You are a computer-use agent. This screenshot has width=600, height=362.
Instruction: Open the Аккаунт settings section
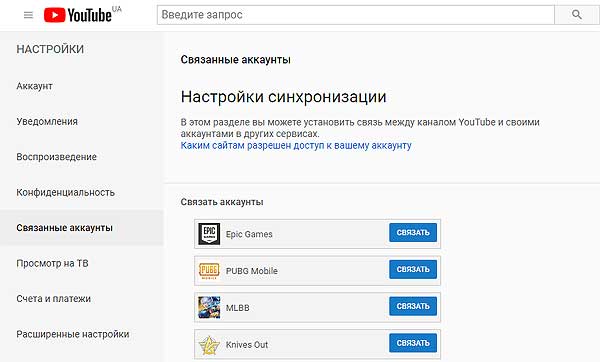[x=34, y=86]
